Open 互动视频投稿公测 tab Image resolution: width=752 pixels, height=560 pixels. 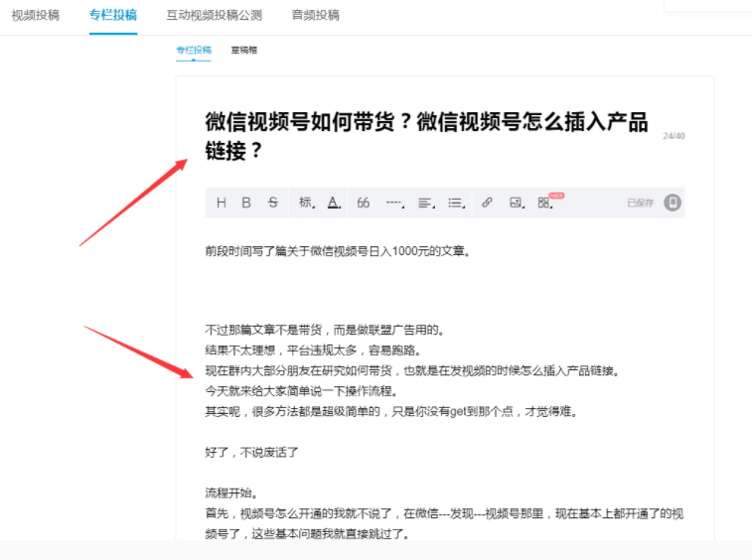215,15
